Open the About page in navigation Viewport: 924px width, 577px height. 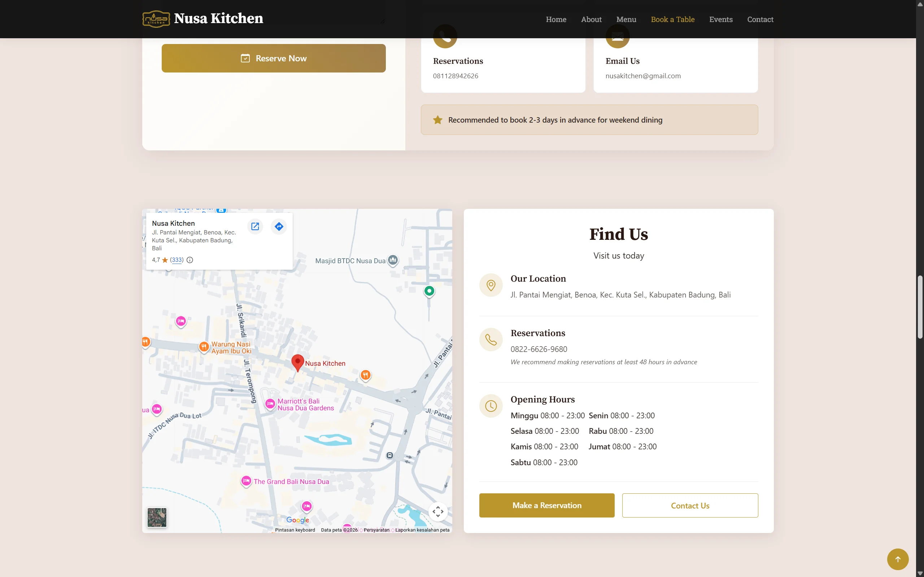tap(591, 19)
